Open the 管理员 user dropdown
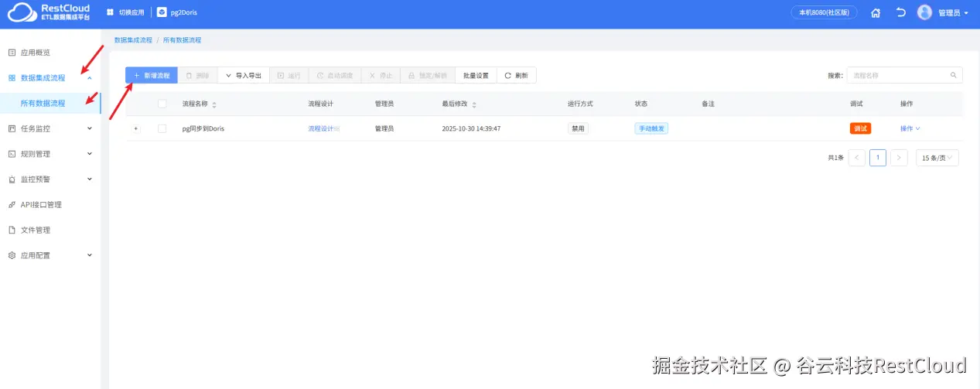Image resolution: width=980 pixels, height=389 pixels. (953, 13)
